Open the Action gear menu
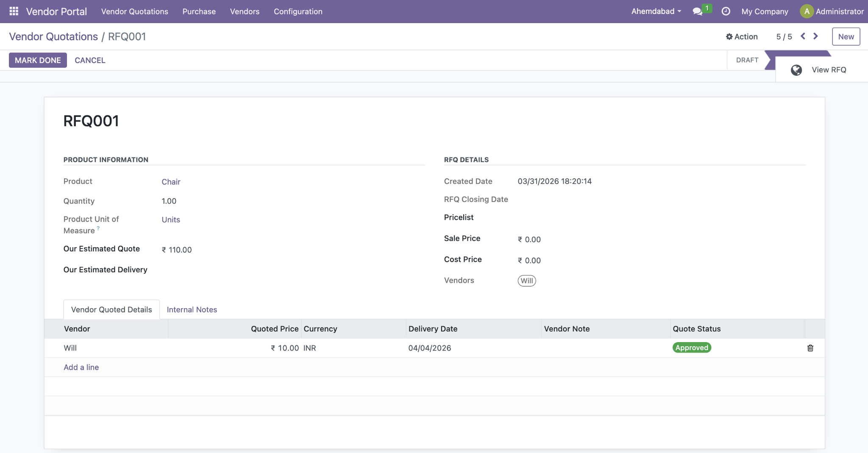The width and height of the screenshot is (868, 453). pyautogui.click(x=742, y=37)
